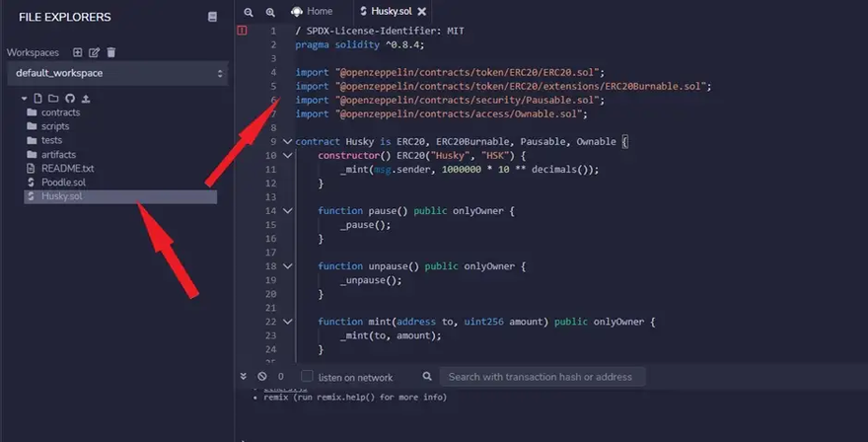Create a new file via file icon
Viewport: 868px width, 442px height.
point(38,99)
